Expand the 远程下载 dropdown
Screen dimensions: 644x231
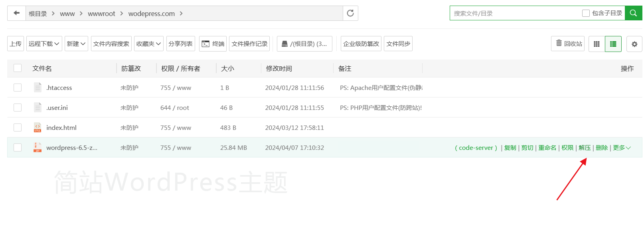point(44,44)
